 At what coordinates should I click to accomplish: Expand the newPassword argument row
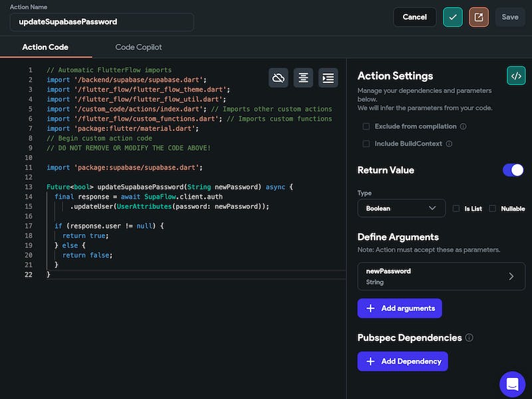click(442, 276)
